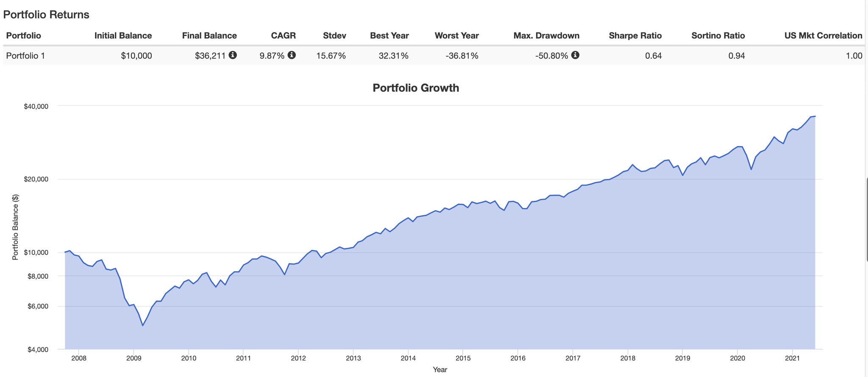Click the "Best Year" column header
The width and height of the screenshot is (868, 377).
pos(389,36)
